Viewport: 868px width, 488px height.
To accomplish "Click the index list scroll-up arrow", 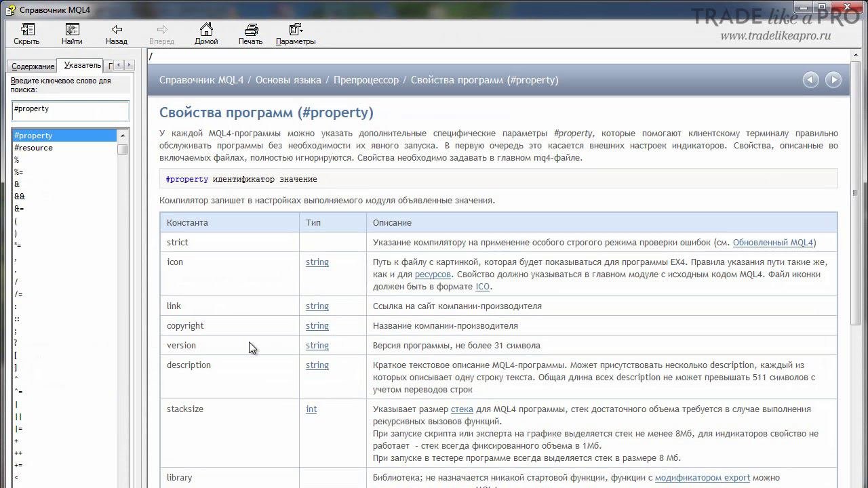I will click(122, 136).
